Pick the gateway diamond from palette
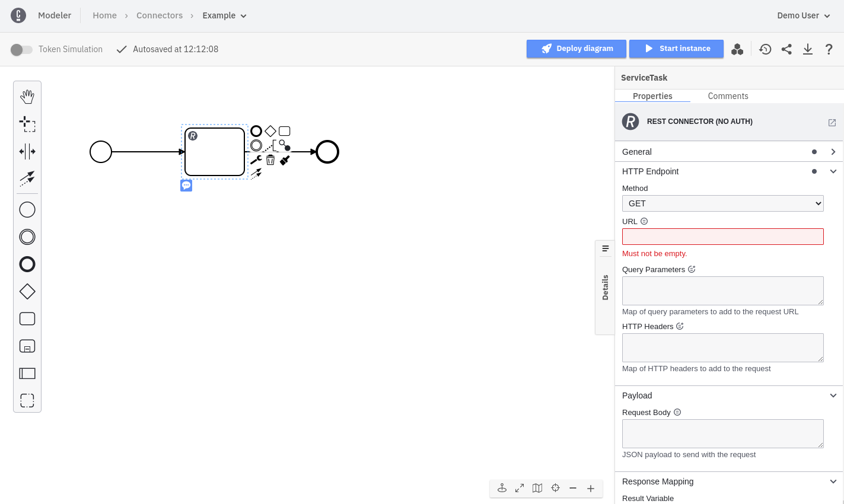 27,292
